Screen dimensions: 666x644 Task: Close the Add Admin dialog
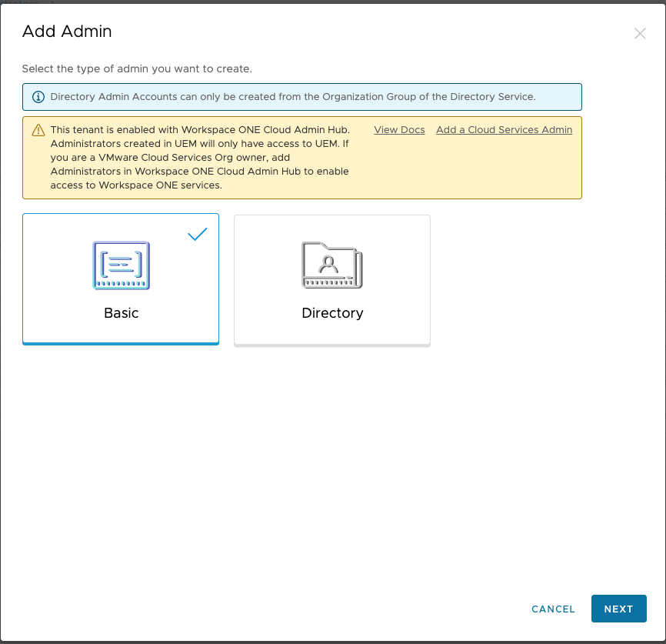click(640, 34)
